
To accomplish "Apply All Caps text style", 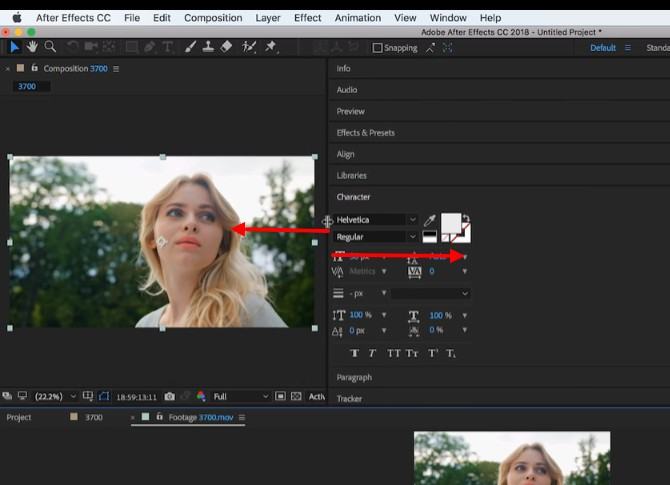I will pyautogui.click(x=394, y=353).
